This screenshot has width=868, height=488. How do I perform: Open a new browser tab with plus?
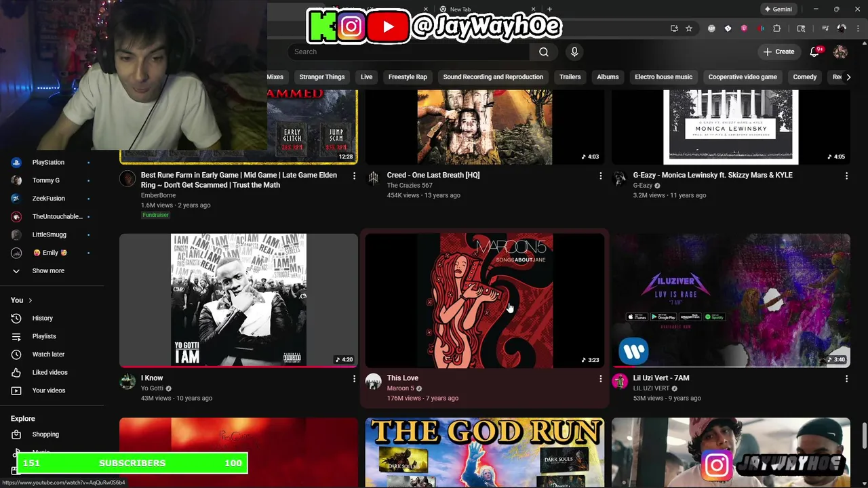(549, 9)
